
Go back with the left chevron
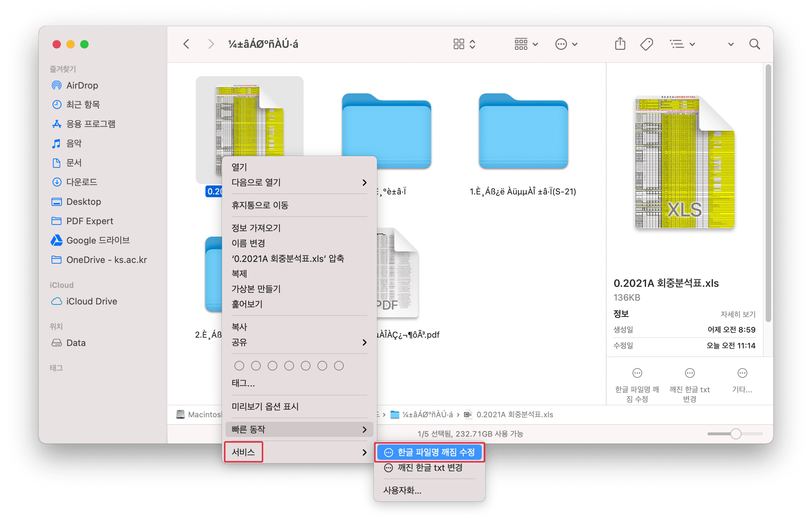pyautogui.click(x=186, y=44)
